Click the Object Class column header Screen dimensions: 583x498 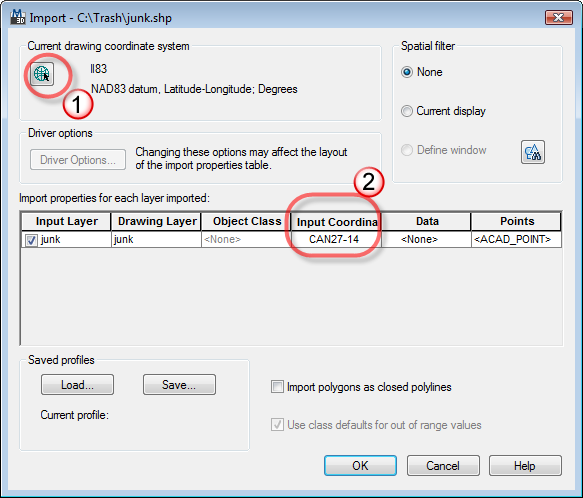click(x=247, y=221)
